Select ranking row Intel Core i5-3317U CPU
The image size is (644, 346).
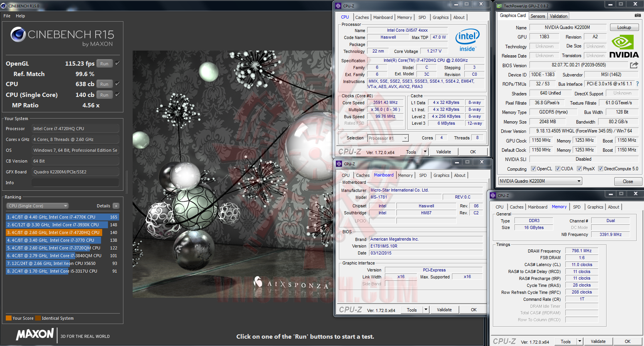point(62,271)
